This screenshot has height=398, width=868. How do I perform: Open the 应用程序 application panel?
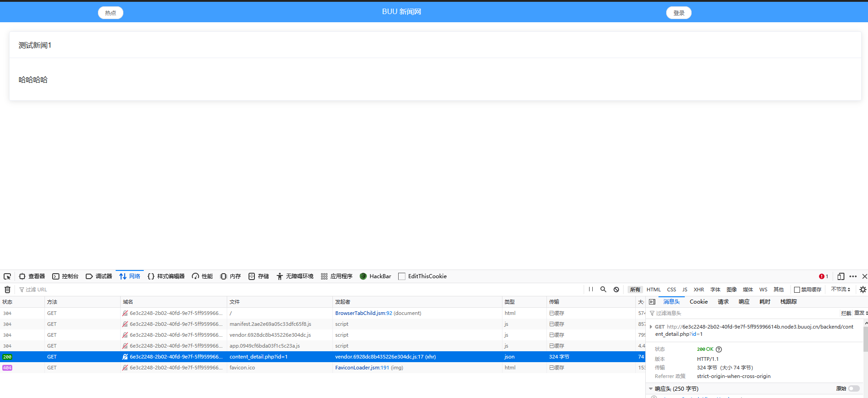click(x=336, y=276)
